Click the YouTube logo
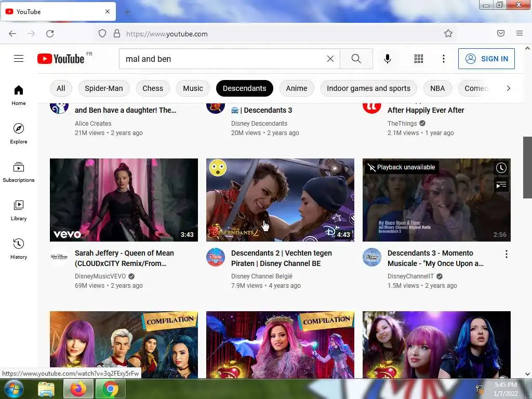 pyautogui.click(x=61, y=59)
